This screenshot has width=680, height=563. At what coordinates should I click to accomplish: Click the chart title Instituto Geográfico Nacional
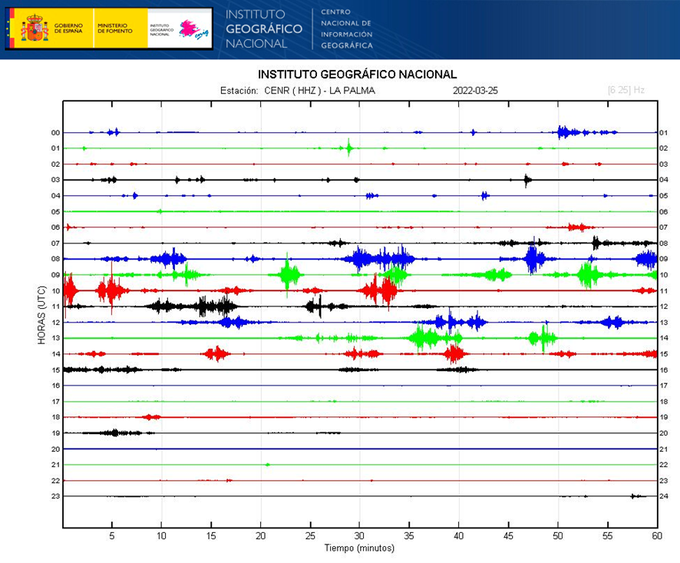pyautogui.click(x=357, y=74)
